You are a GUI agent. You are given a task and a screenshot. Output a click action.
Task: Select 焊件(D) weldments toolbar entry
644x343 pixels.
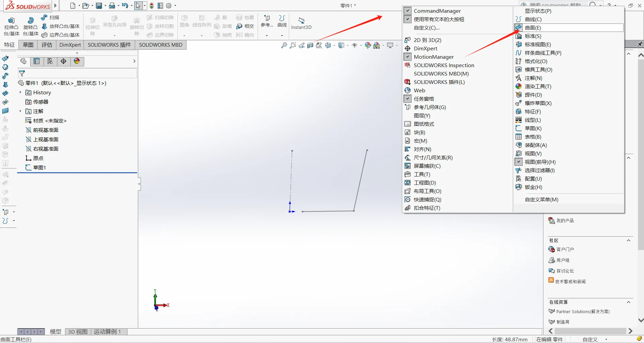pos(533,95)
